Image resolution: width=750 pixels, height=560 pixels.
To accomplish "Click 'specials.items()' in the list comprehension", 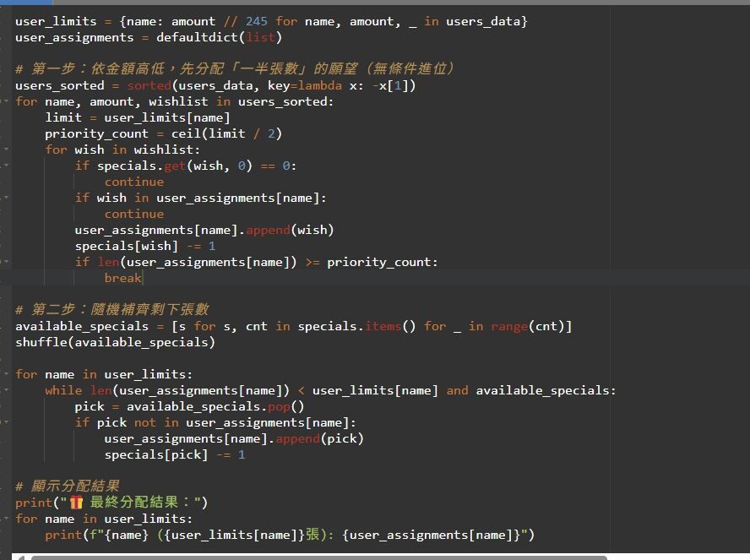I will [x=356, y=326].
